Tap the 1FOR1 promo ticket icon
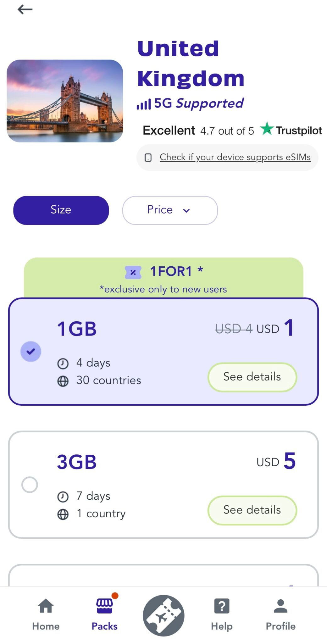 [x=133, y=271]
